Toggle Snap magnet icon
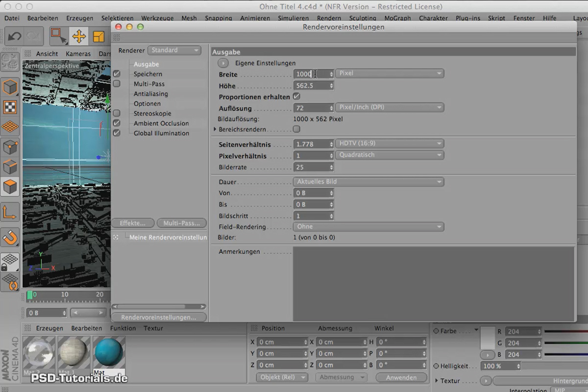Viewport: 588px width, 392px height. [x=10, y=238]
